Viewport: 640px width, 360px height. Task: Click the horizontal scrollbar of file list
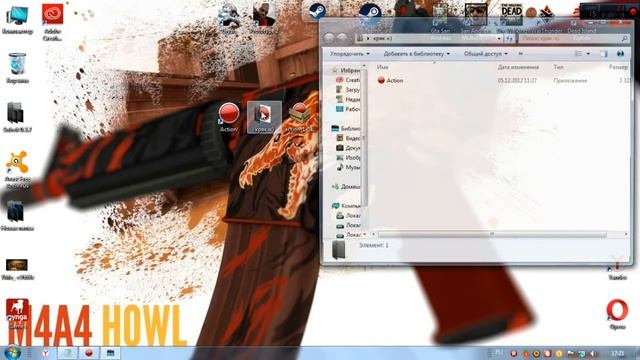pyautogui.click(x=492, y=234)
